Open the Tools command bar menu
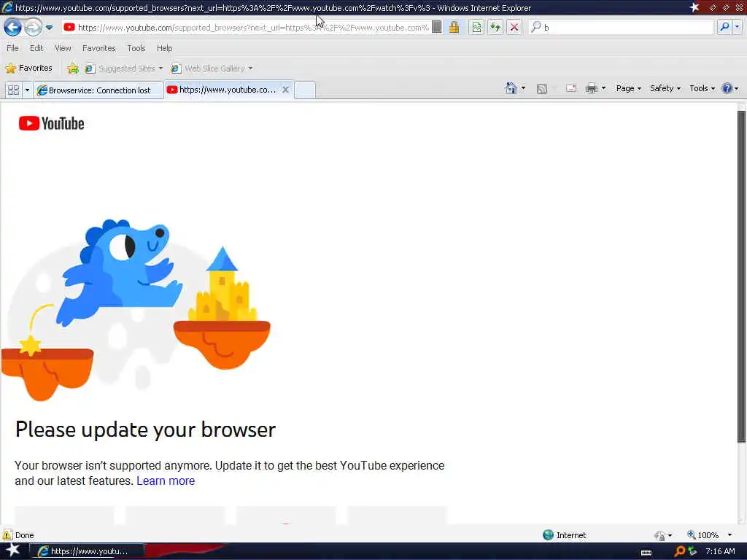The width and height of the screenshot is (747, 560). coord(703,88)
